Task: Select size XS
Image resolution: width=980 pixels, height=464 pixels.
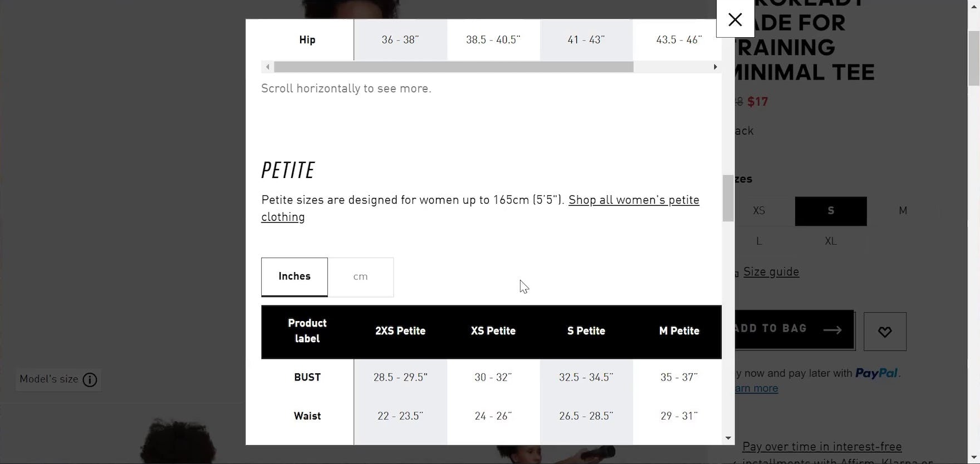Action: click(x=758, y=211)
